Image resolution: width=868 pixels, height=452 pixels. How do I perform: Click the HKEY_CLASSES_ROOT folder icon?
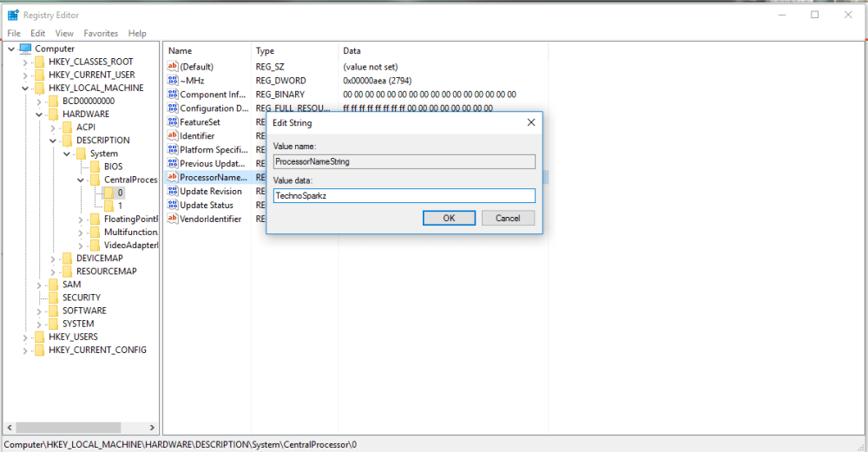click(40, 62)
